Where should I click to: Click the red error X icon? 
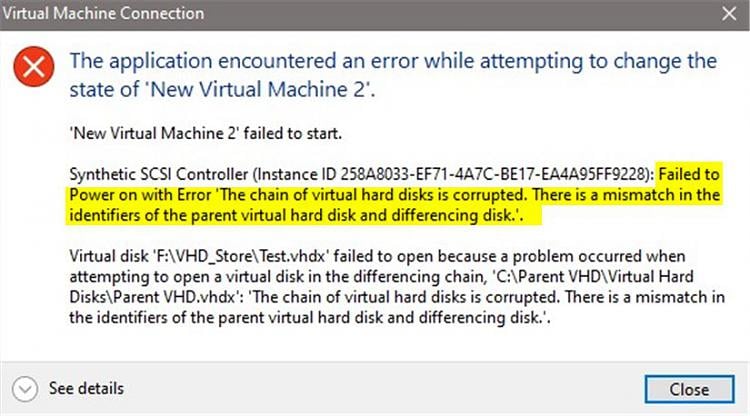coord(34,66)
